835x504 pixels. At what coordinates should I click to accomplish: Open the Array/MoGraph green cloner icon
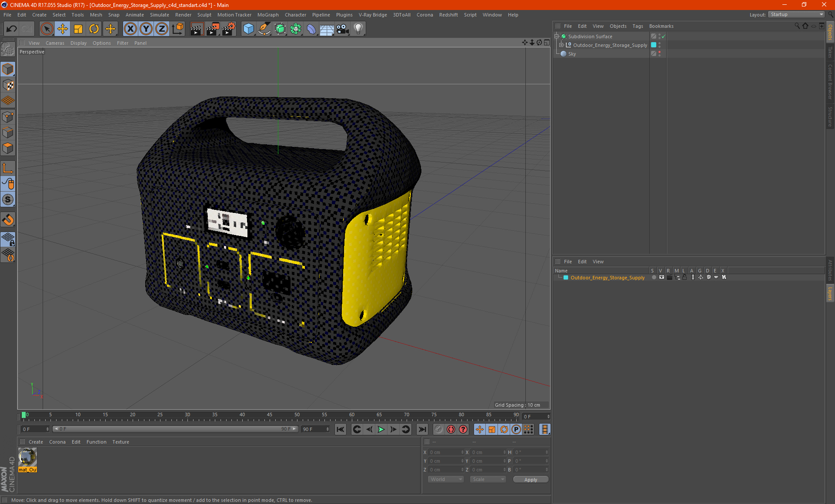296,29
